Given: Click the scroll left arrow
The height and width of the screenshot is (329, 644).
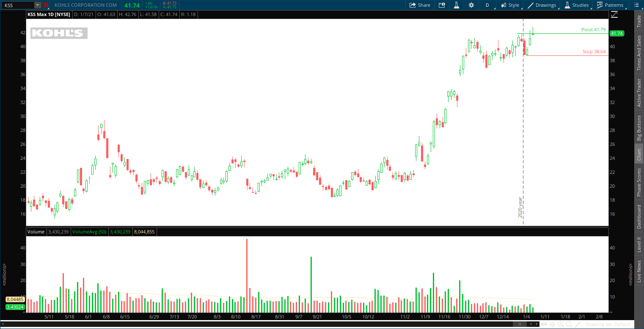Looking at the screenshot, I should click(531, 324).
